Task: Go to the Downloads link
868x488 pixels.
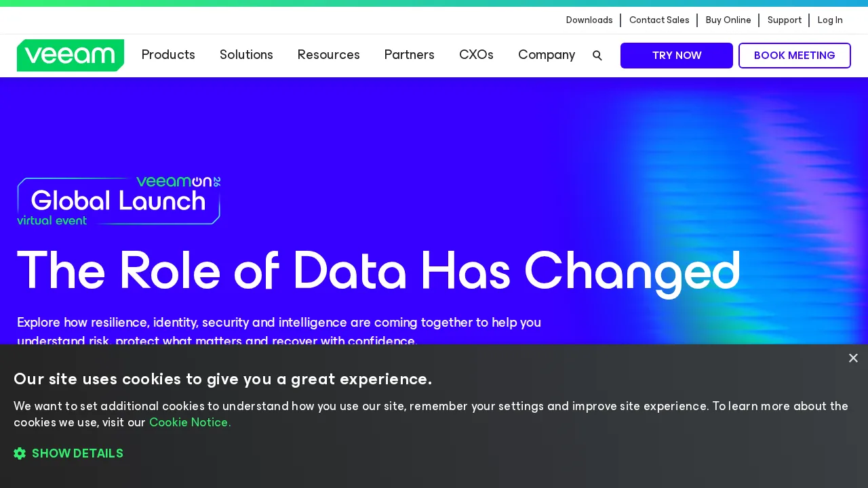Action: coord(589,20)
